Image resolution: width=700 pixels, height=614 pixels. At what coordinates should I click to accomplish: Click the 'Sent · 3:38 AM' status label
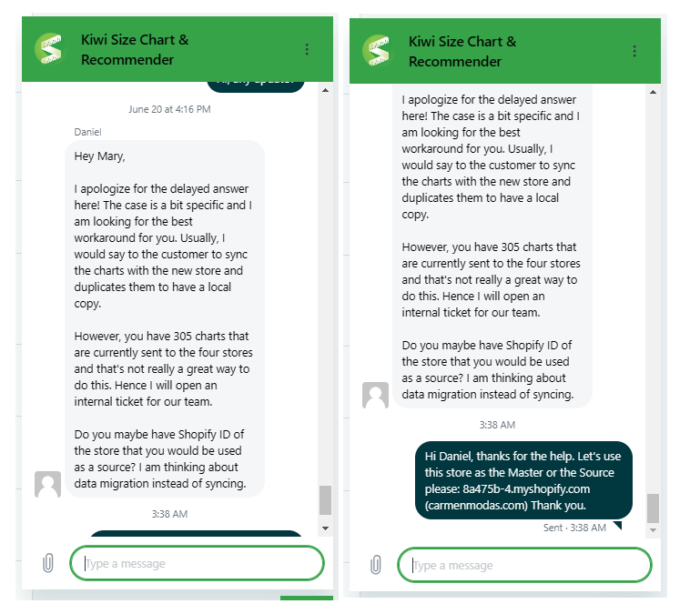click(573, 528)
